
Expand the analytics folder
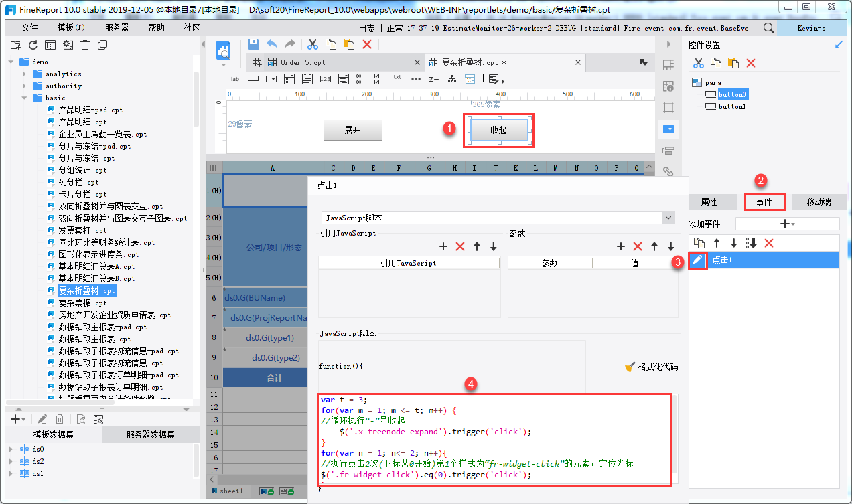click(25, 74)
